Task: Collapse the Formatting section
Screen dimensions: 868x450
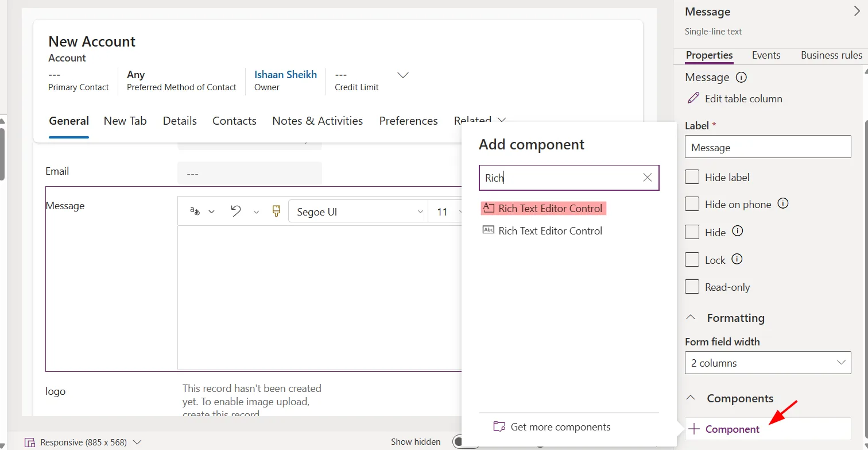Action: [x=692, y=318]
